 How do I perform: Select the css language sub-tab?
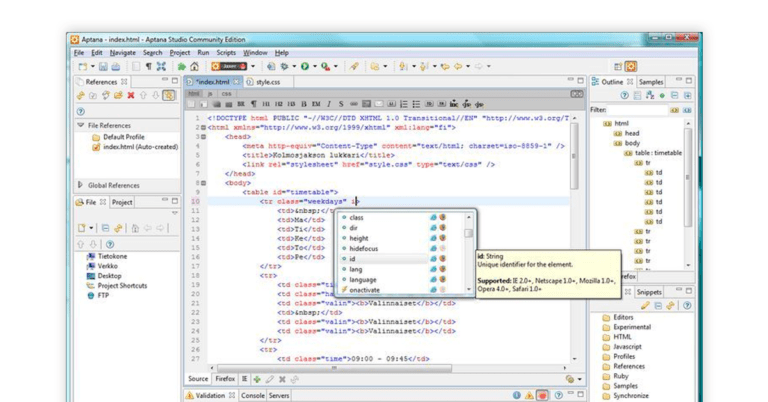(226, 94)
